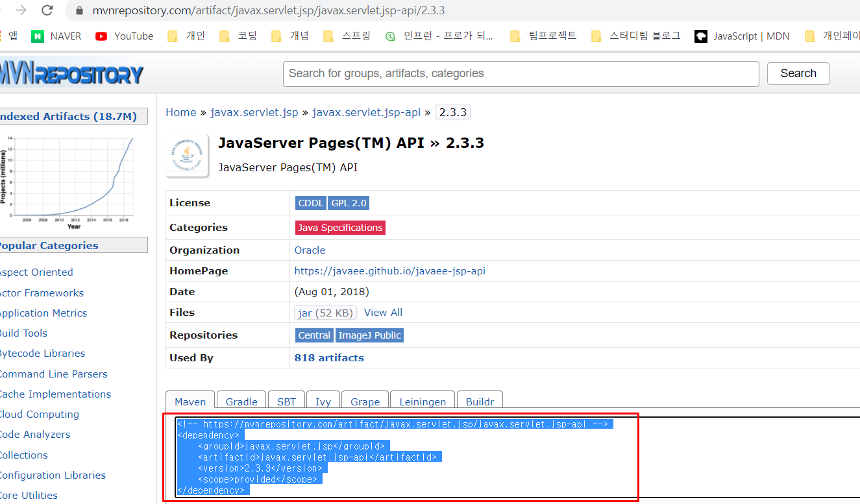Open the NAVER bookmark

pos(56,36)
